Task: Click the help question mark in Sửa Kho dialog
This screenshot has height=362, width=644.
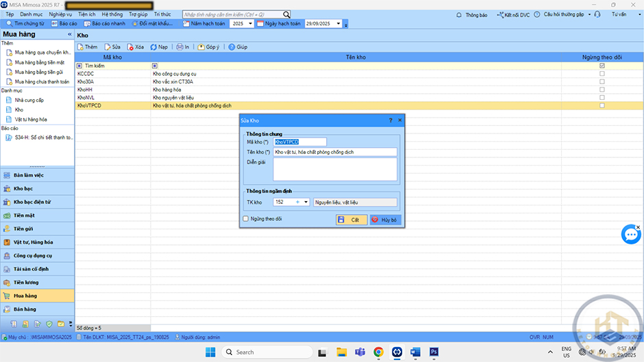Action: click(391, 120)
